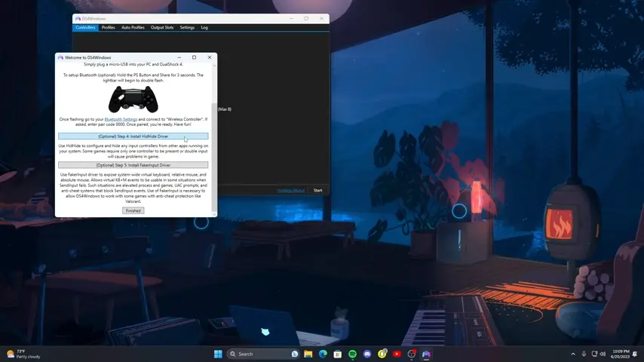644x362 pixels.
Task: Click Step 5 Install FakerInput Driver button
Action: (x=133, y=164)
